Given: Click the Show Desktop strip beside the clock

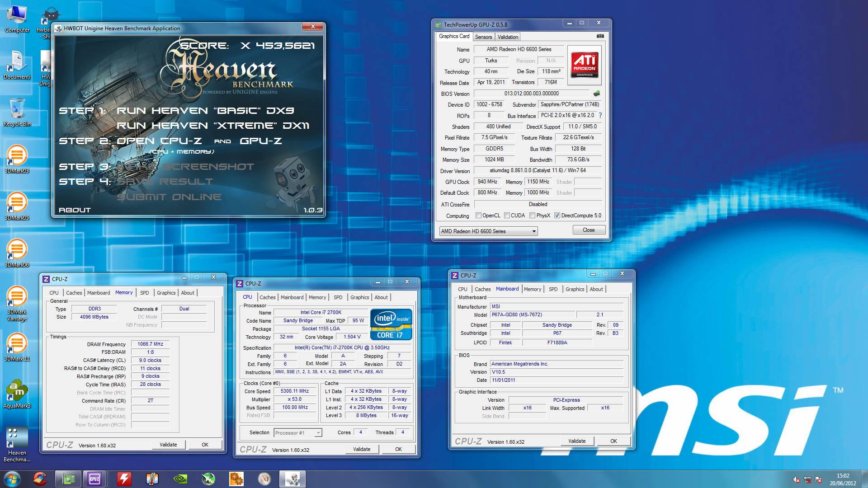Looking at the screenshot, I should 864,479.
